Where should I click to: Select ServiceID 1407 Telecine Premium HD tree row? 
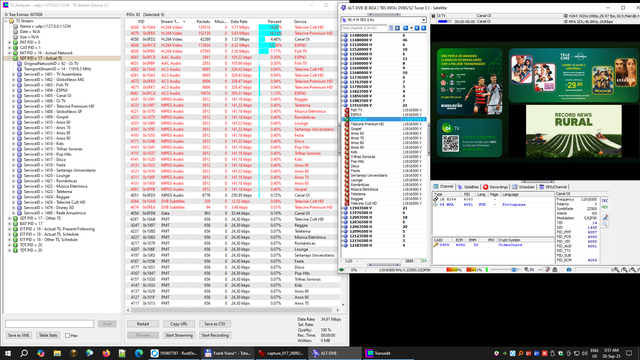(59, 106)
